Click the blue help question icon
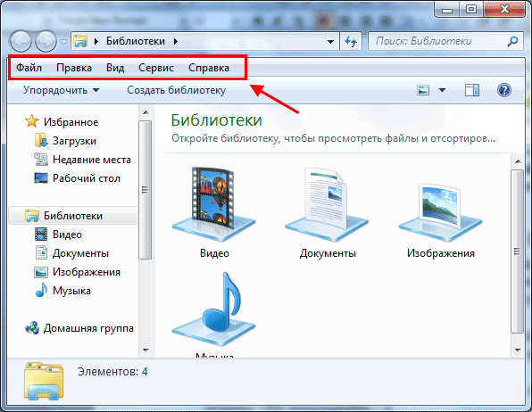This screenshot has height=412, width=532. (504, 90)
